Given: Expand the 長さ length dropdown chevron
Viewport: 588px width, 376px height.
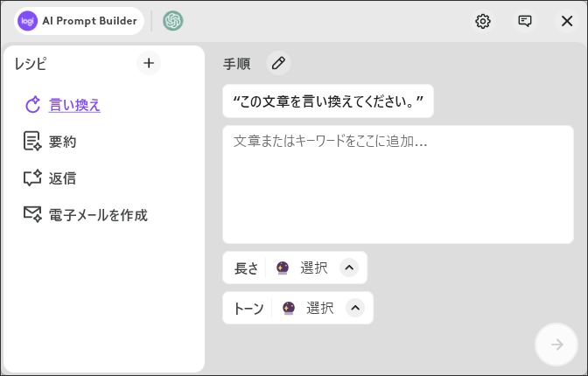Looking at the screenshot, I should point(349,268).
